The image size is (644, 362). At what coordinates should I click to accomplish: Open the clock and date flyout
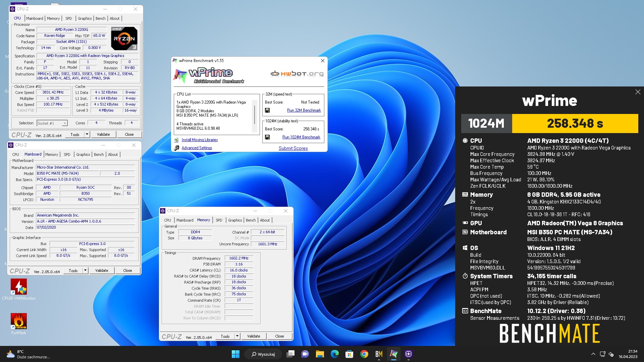pos(628,354)
